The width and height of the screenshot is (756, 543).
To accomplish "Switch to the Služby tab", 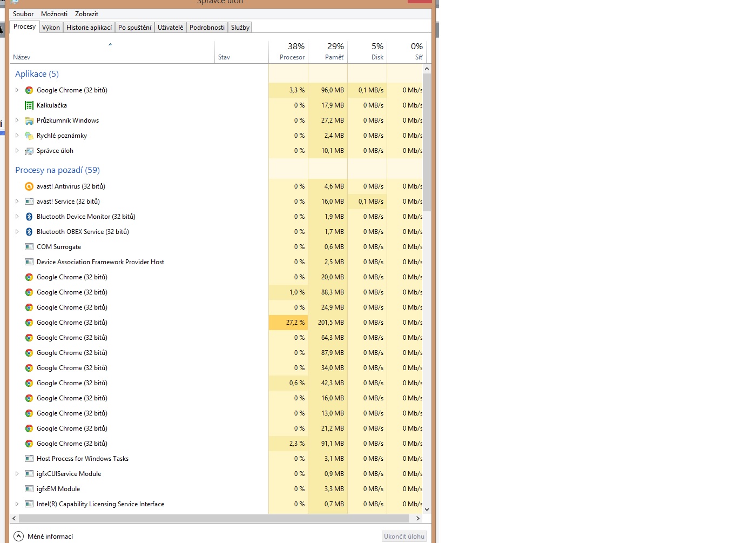I will click(240, 28).
